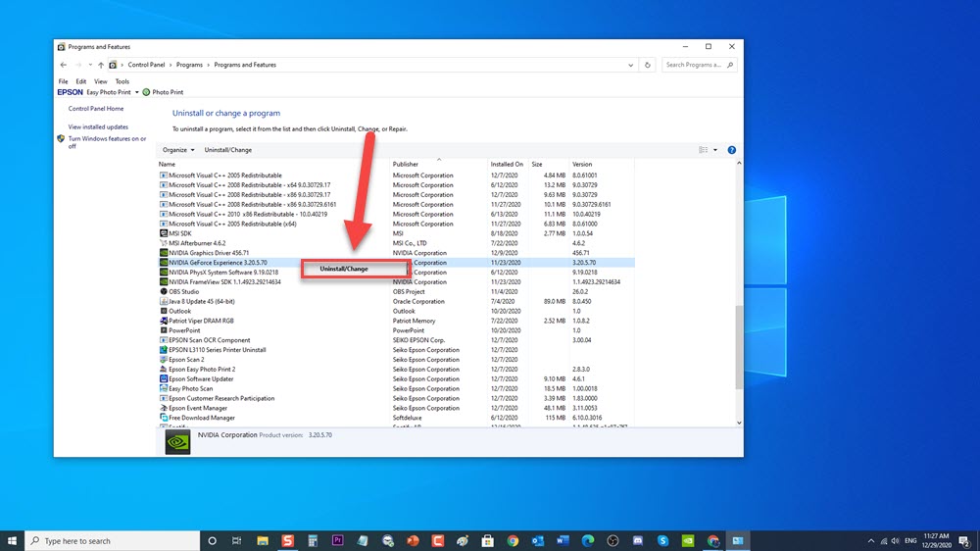980x551 pixels.
Task: Open Outlook from the taskbar
Action: pos(537,541)
